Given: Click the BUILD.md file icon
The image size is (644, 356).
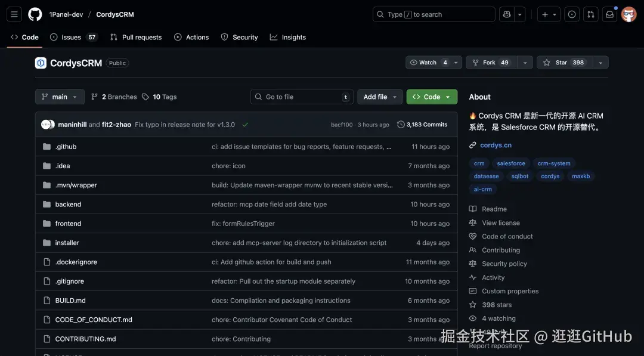Looking at the screenshot, I should 47,300.
